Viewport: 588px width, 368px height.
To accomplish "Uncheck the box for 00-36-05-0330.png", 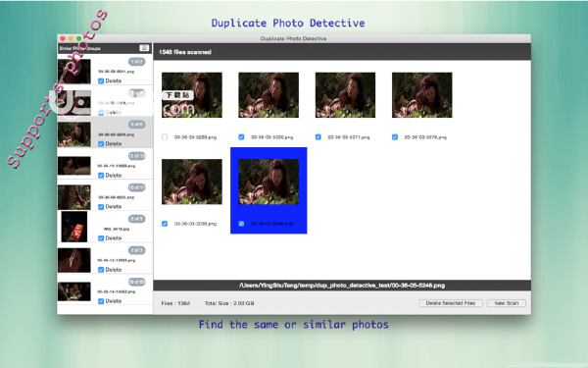I will coord(241,137).
